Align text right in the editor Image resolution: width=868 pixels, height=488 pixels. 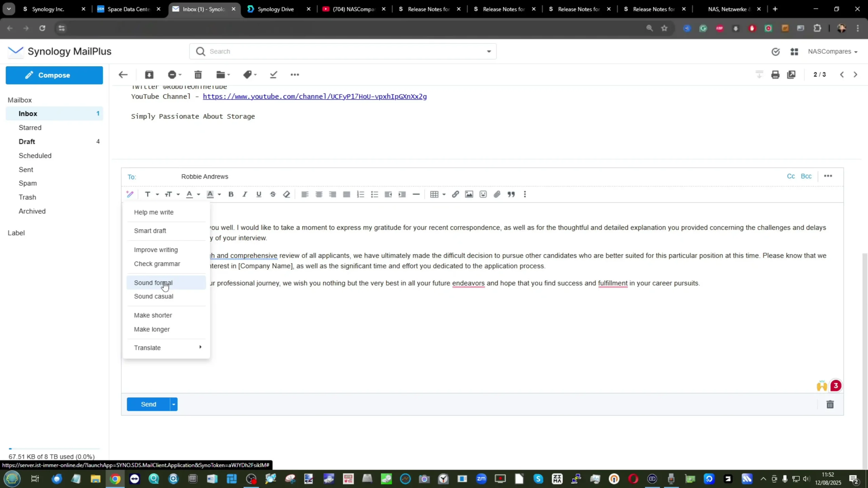tap(333, 194)
